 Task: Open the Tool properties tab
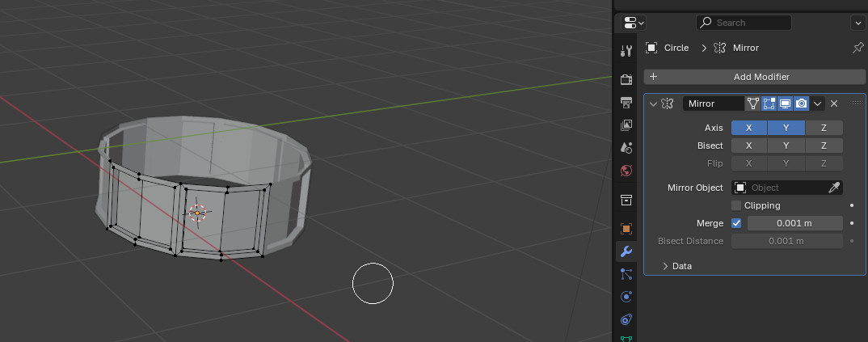click(626, 52)
